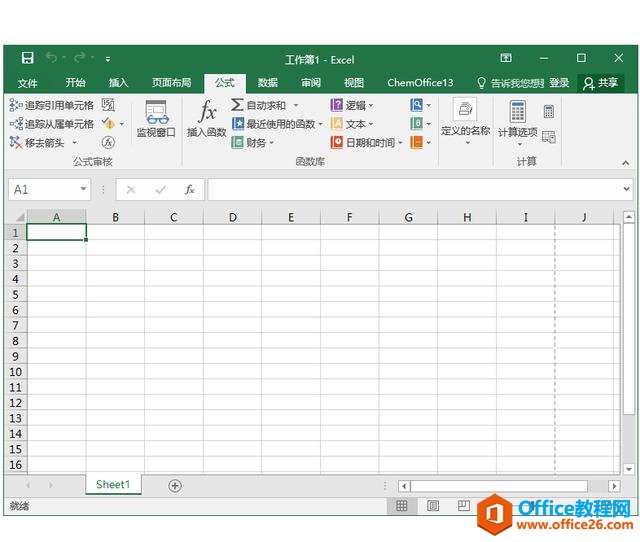640x542 pixels.
Task: Open Ribbon Display Options icon
Action: (506, 58)
